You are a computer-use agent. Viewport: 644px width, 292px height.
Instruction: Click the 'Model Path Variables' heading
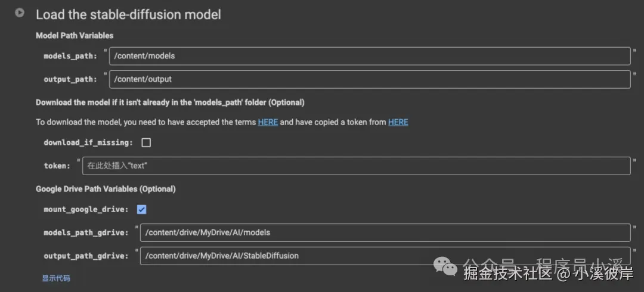coord(75,35)
